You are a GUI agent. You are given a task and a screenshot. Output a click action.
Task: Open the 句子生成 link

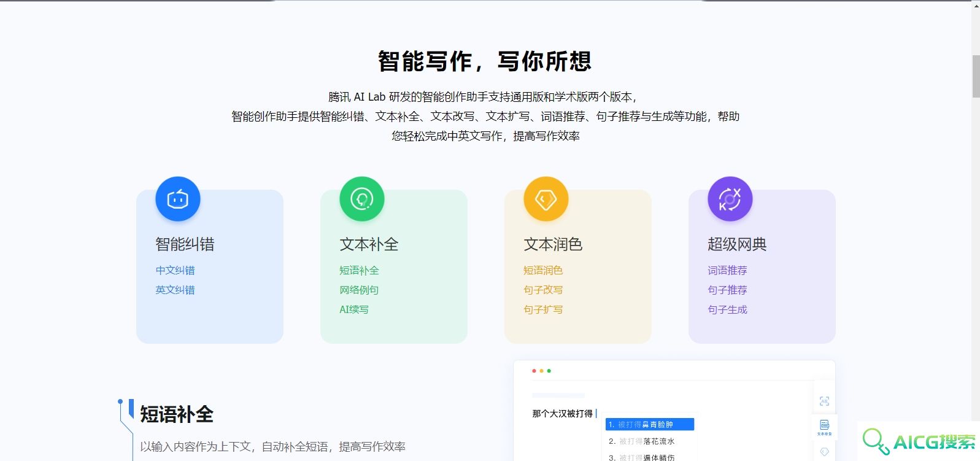(x=727, y=309)
